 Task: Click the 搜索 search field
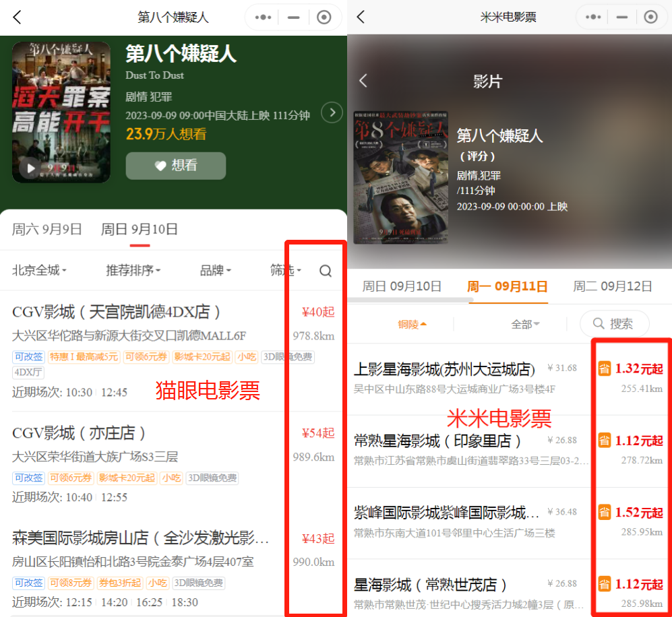614,324
